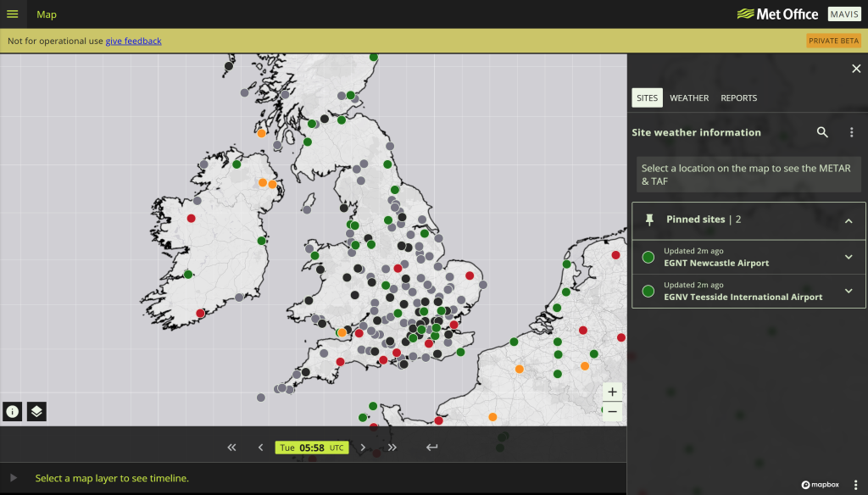Reset timeline to current time arrow
The width and height of the screenshot is (868, 495).
432,448
